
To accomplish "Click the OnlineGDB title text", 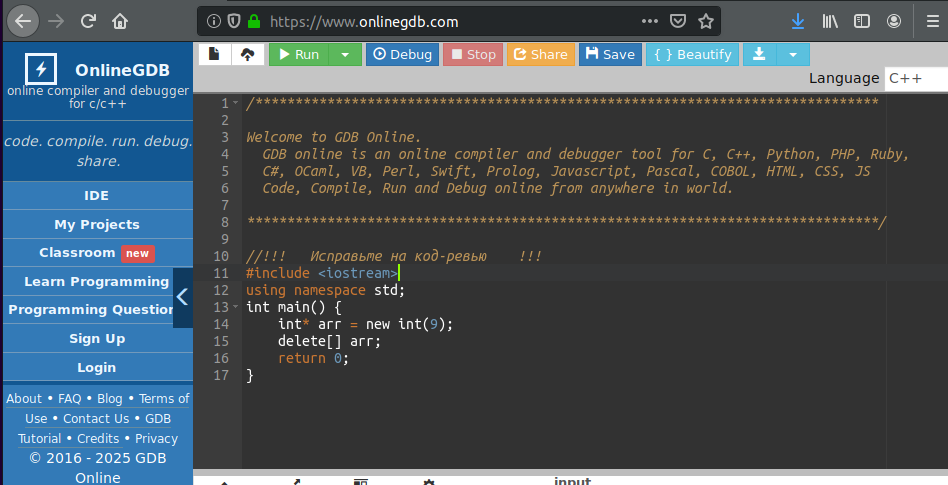I will (x=122, y=70).
